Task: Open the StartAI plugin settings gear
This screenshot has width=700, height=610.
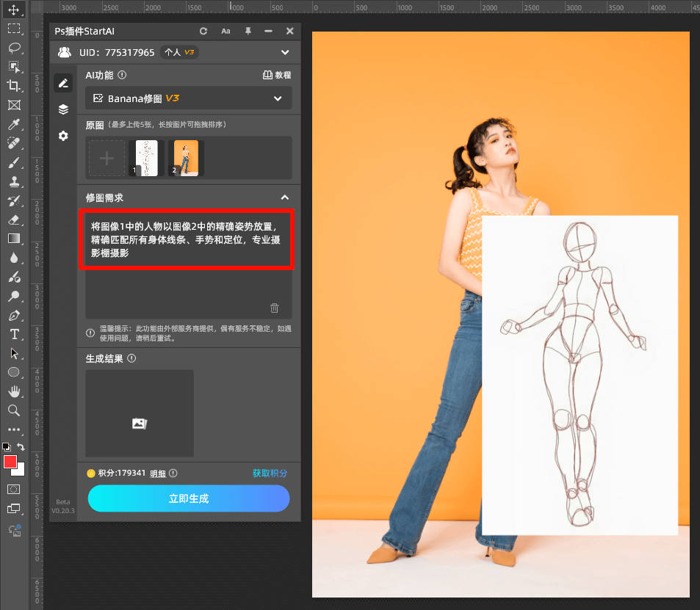Action: [63, 136]
